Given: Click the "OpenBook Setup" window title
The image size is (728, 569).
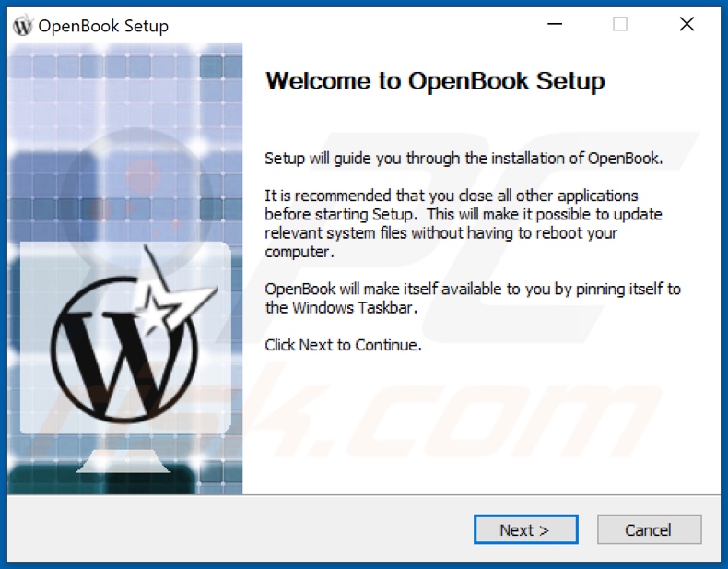Looking at the screenshot, I should coord(103,26).
